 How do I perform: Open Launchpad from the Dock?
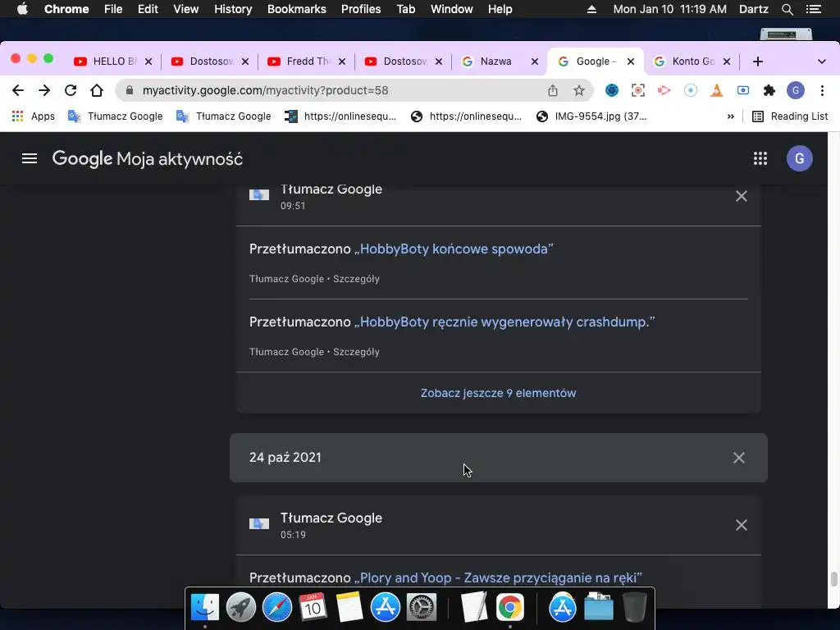tap(240, 608)
